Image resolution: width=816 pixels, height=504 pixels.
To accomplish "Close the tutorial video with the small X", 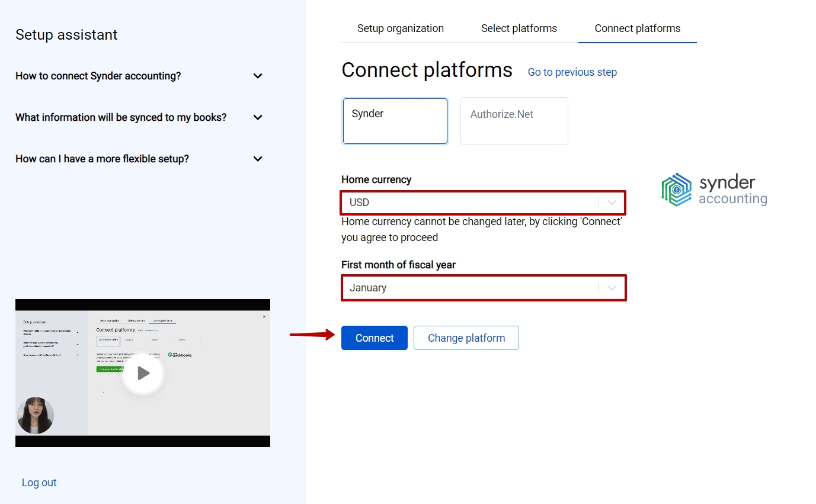I will click(x=264, y=317).
